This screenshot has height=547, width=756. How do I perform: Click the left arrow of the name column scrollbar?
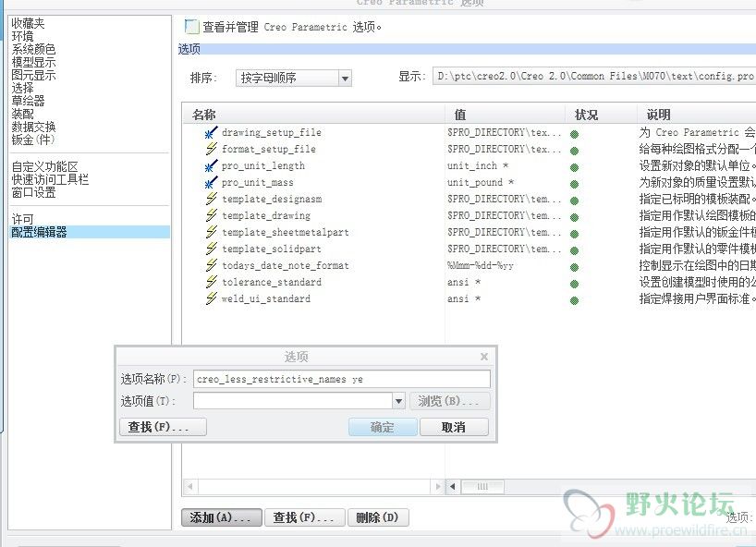(x=190, y=487)
